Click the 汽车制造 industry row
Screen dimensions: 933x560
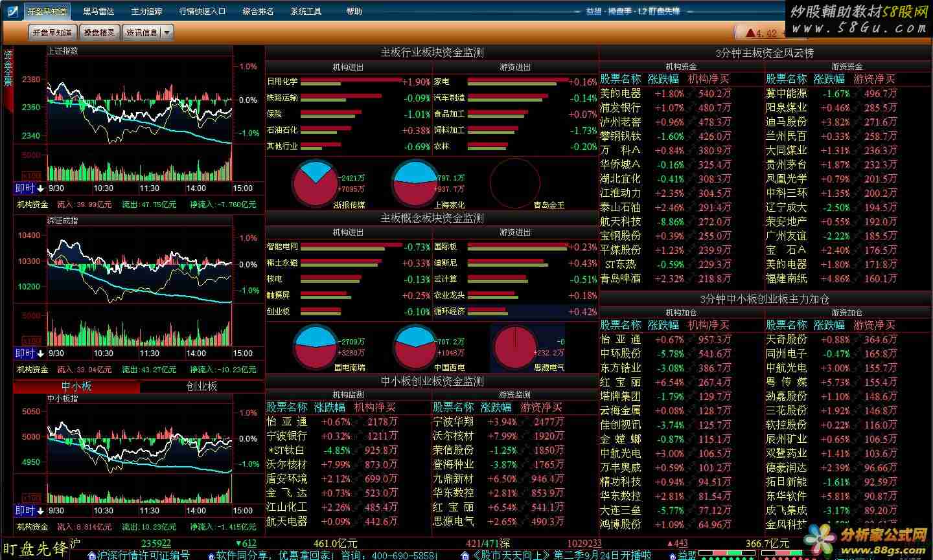click(x=515, y=98)
